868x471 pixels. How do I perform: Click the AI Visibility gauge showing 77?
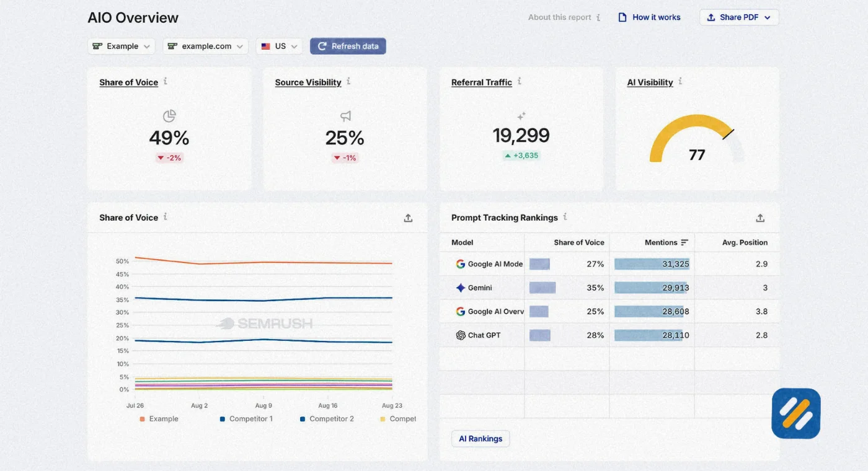pyautogui.click(x=696, y=139)
